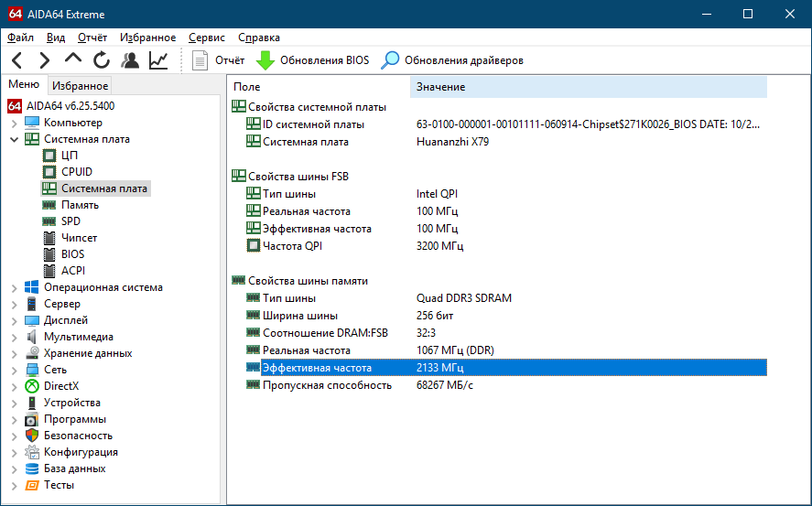Image resolution: width=812 pixels, height=506 pixels.
Task: Select the ЦП tree item
Action: point(70,156)
